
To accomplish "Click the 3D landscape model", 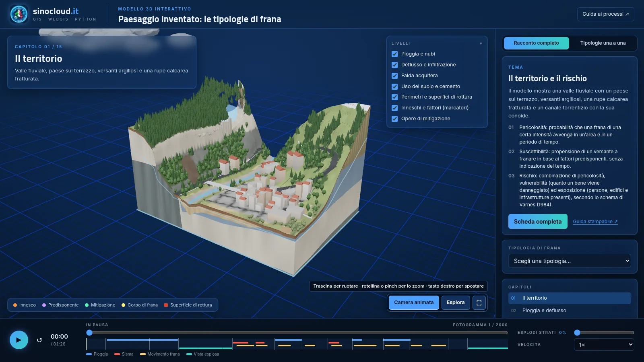I will click(250, 177).
